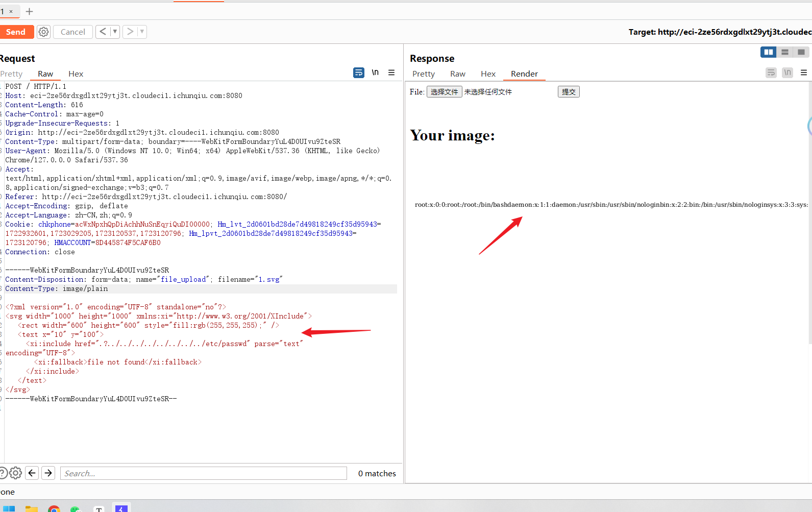
Task: Toggle response line wrap icon
Action: (x=771, y=73)
